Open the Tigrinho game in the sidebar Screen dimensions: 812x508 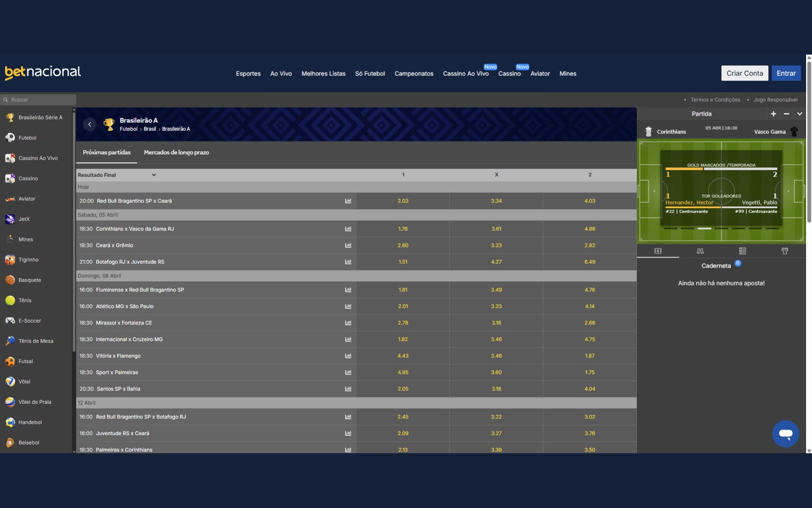click(28, 260)
